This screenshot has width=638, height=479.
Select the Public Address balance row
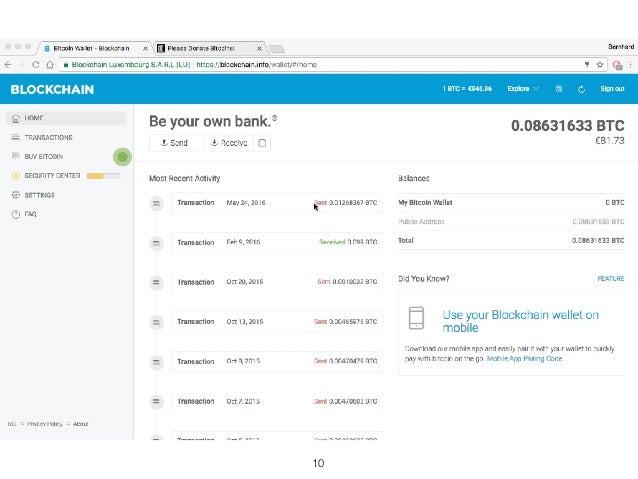point(511,221)
